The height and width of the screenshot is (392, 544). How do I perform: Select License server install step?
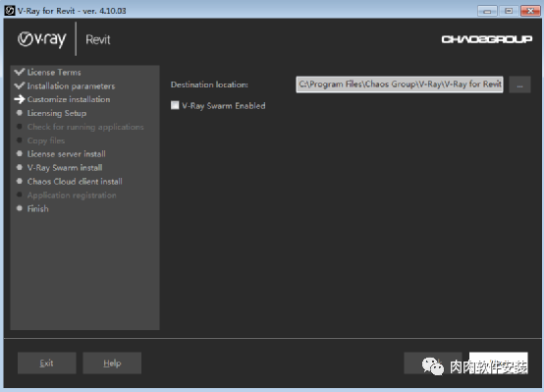point(66,154)
